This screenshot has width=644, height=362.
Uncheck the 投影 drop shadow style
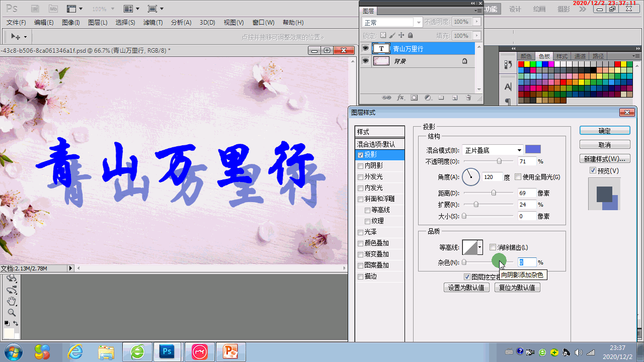coord(360,155)
